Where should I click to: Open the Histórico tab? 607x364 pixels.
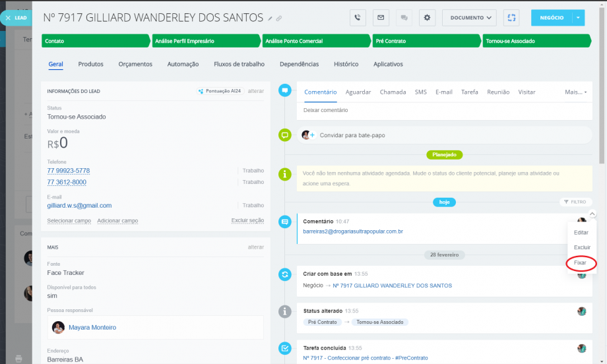click(x=346, y=65)
